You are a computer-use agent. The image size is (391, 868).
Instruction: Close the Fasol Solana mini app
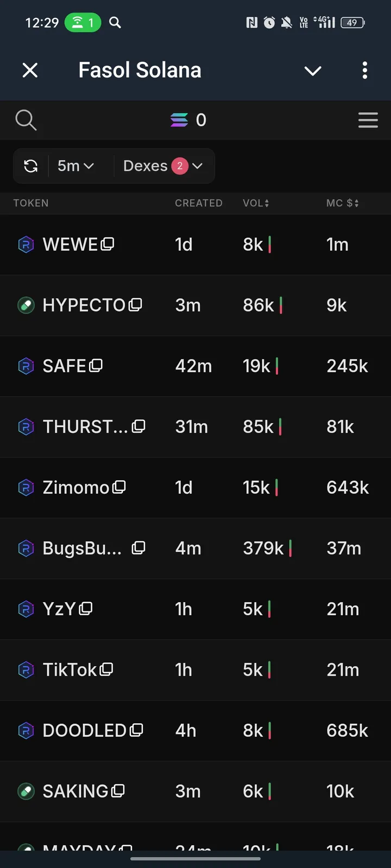(30, 70)
